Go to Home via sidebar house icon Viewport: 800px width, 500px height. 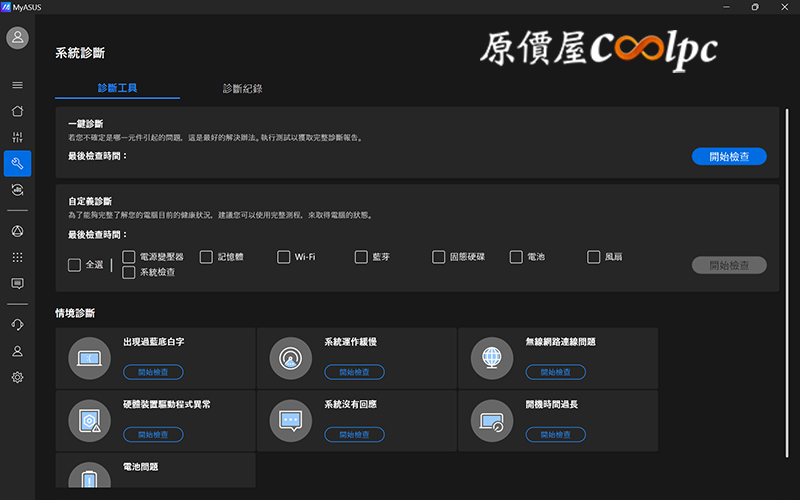[x=17, y=111]
